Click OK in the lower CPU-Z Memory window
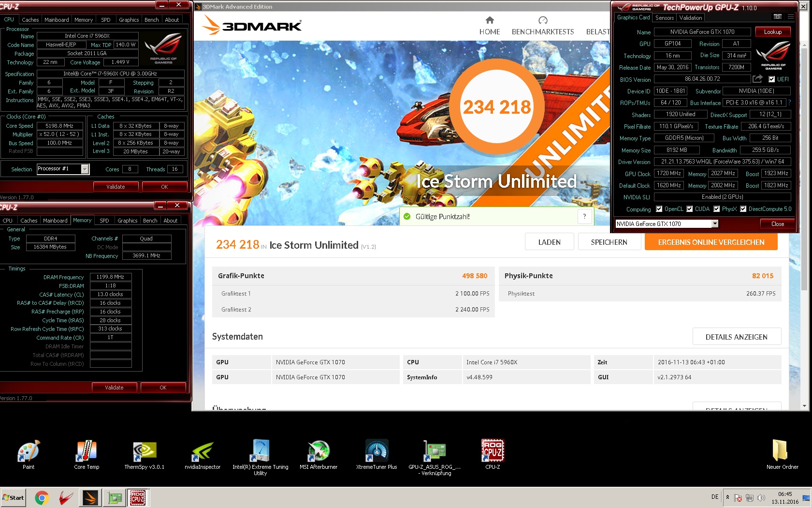This screenshot has width=812, height=508. pyautogui.click(x=163, y=388)
